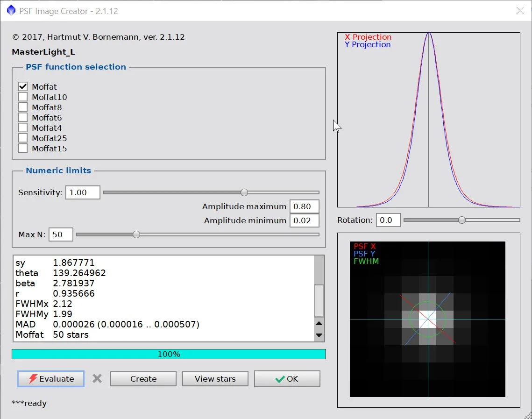
Task: Click the Create button
Action: pos(143,379)
